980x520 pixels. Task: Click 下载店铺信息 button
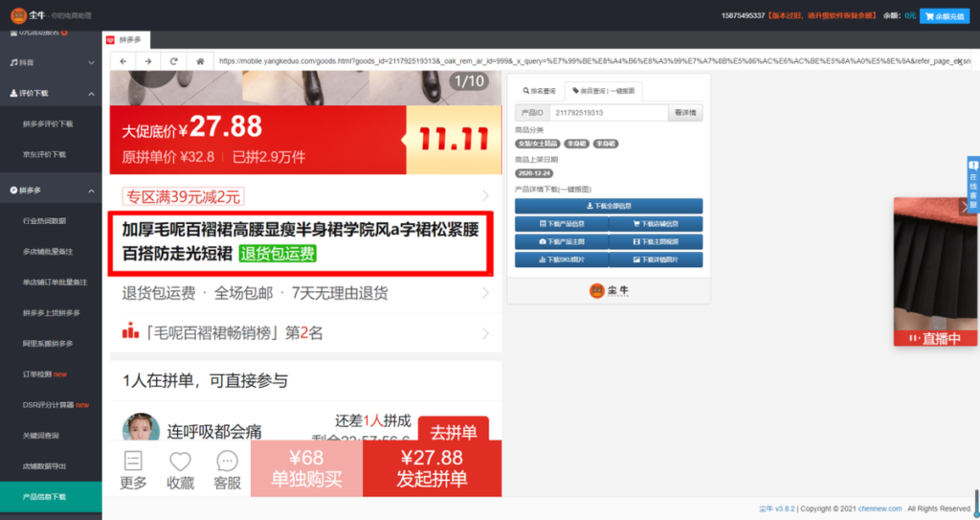click(656, 224)
